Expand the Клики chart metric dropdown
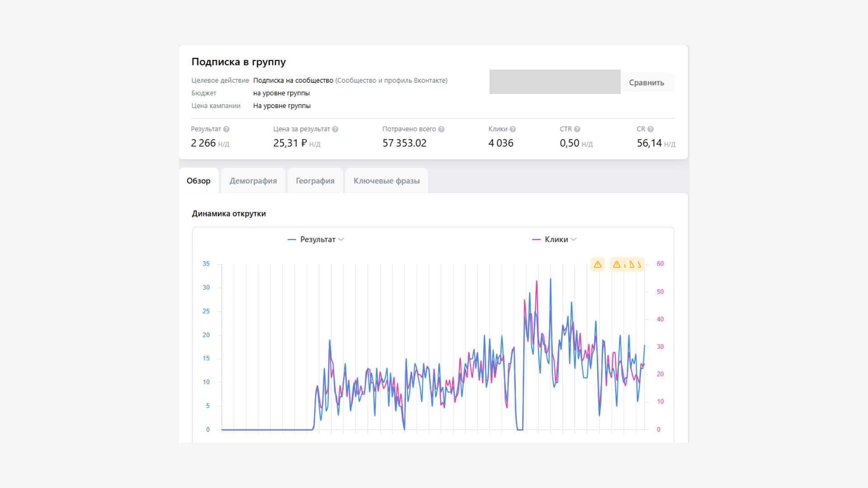 pos(573,239)
